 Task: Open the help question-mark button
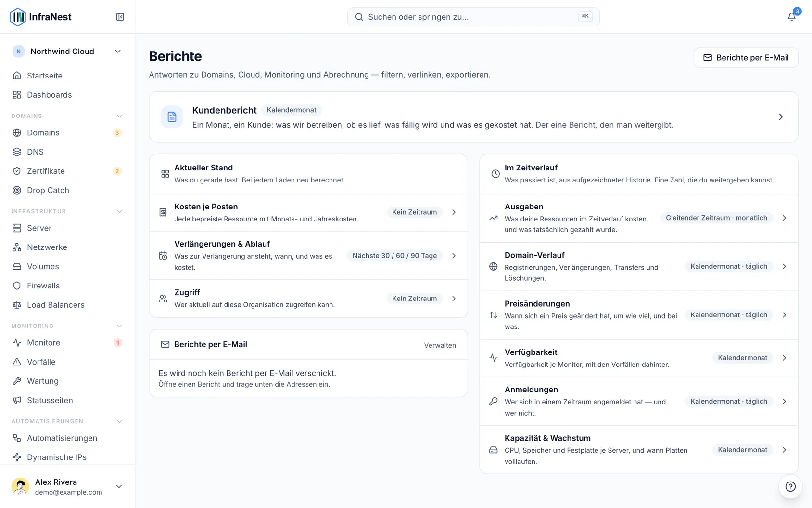(790, 486)
